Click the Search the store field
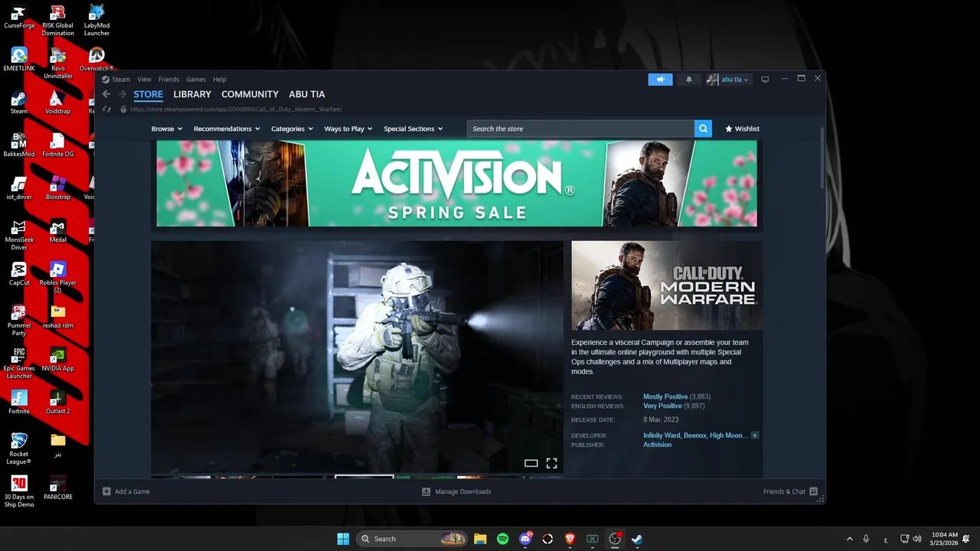 (x=580, y=129)
